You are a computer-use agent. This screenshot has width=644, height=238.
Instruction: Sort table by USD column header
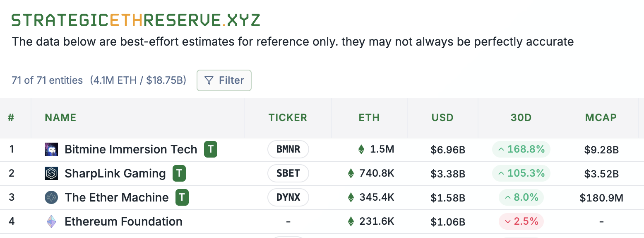442,118
